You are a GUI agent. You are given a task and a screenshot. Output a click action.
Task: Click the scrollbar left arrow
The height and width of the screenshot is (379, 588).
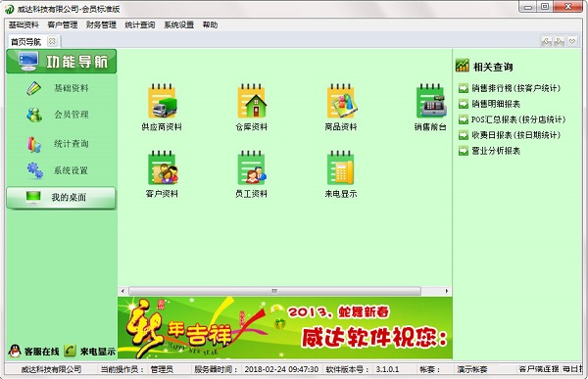coord(122,291)
